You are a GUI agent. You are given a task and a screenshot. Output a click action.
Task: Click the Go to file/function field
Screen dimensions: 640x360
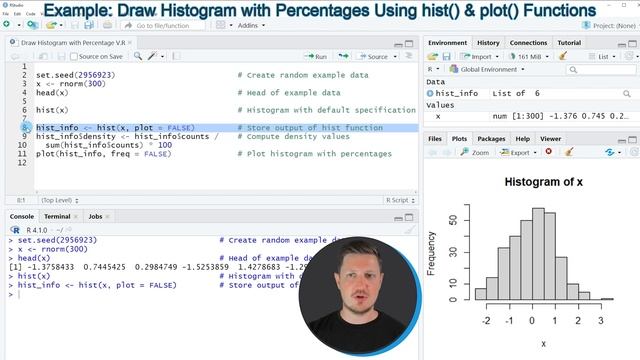tap(163, 25)
